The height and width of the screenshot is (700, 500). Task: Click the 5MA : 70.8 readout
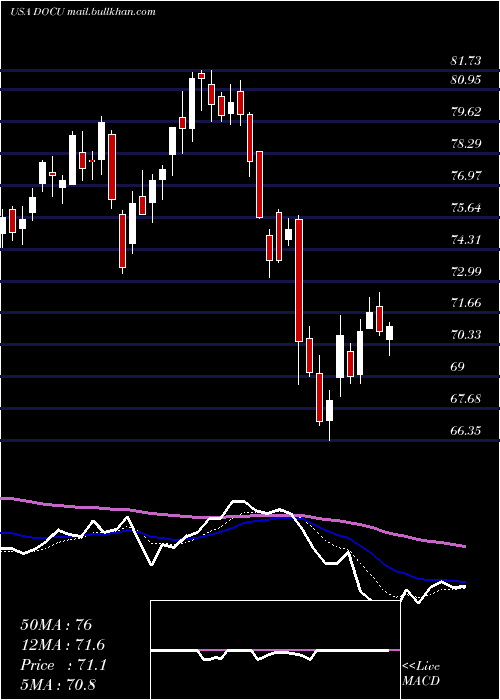click(x=58, y=685)
